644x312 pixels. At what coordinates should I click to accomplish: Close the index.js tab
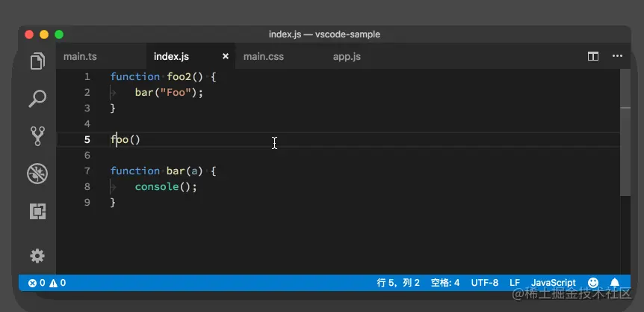pyautogui.click(x=226, y=56)
